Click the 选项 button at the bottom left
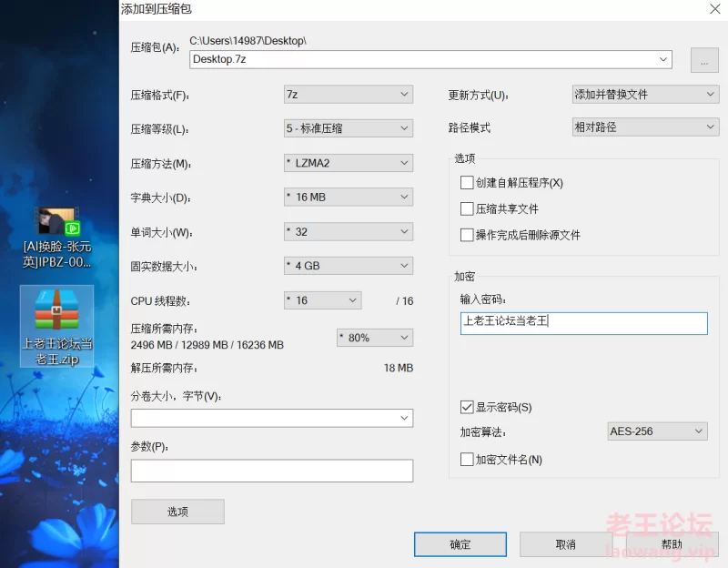 point(177,512)
